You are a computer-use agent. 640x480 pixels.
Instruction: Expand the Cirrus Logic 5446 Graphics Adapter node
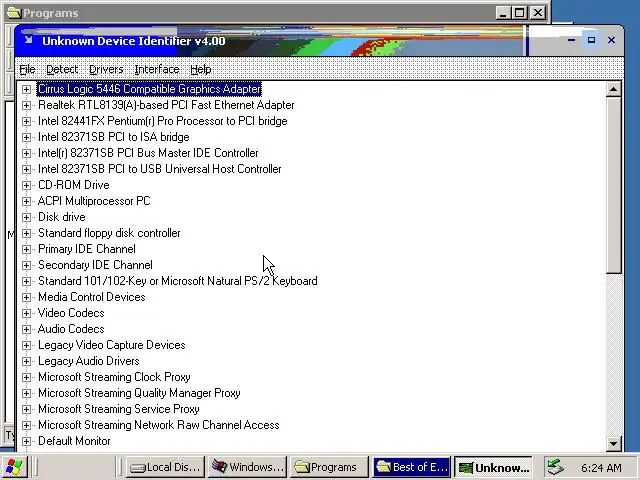tap(27, 89)
